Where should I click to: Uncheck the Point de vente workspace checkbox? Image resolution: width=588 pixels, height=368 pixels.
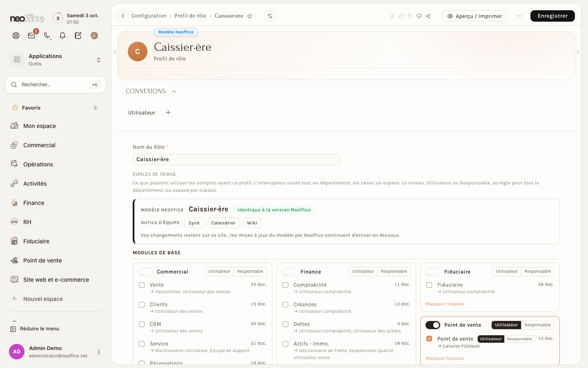coord(429,339)
